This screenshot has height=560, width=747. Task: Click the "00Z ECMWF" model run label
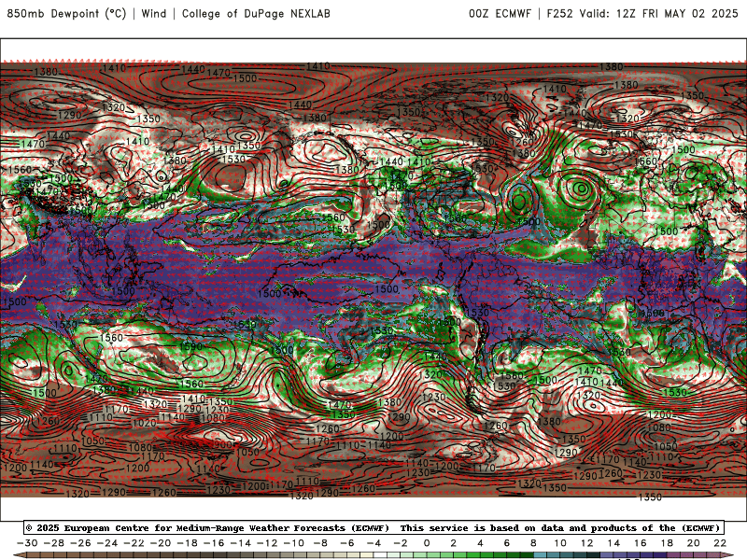pyautogui.click(x=500, y=13)
